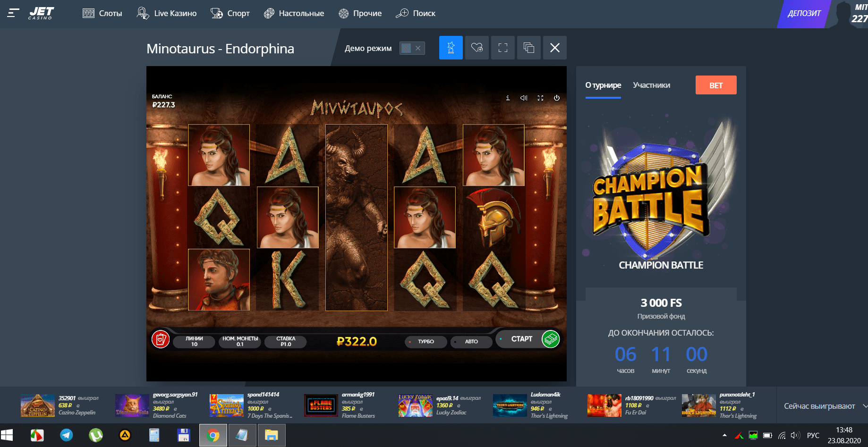The height and width of the screenshot is (447, 868).
Task: Toggle in-game fullscreen arrows icon
Action: click(x=540, y=98)
